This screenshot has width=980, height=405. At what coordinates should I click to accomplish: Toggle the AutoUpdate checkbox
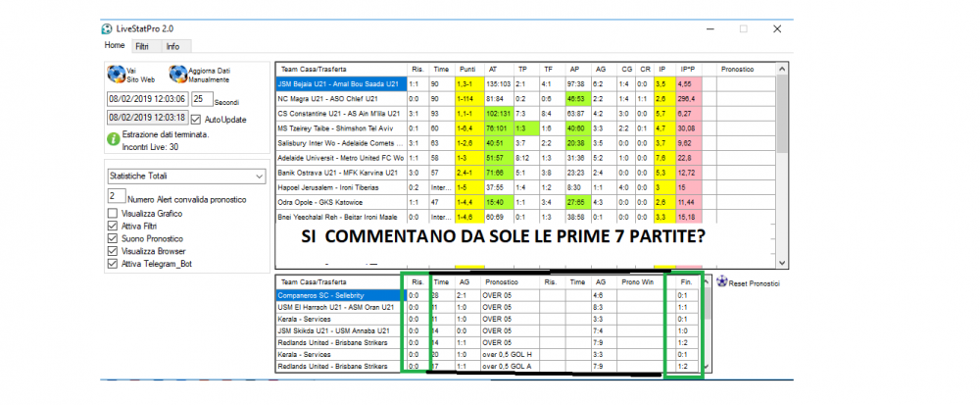tap(197, 119)
